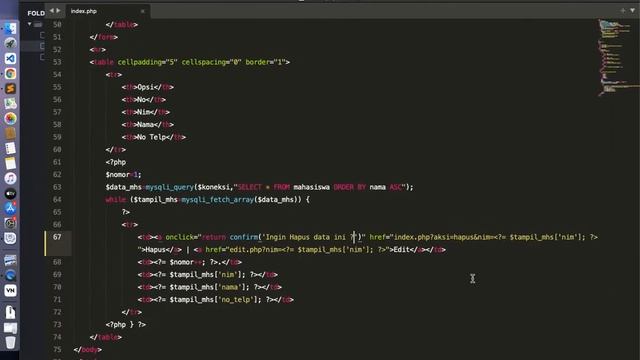Screen dimensions: 640x360
Task: Click 'Nama' header text on line 58
Action: coord(145,124)
